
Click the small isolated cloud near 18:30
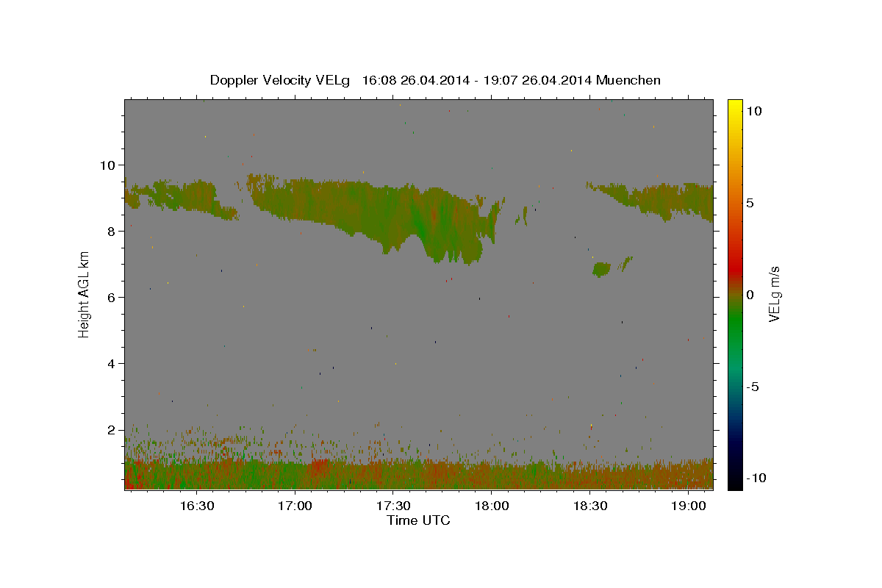coord(602,269)
